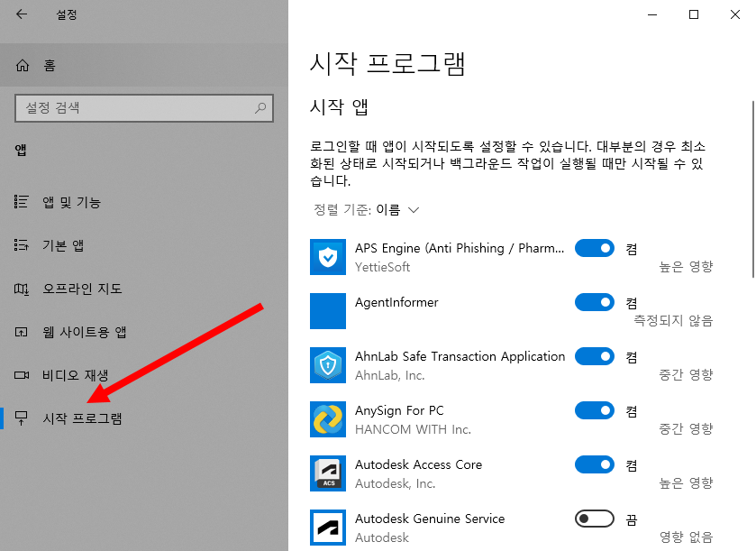The width and height of the screenshot is (756, 551).
Task: Click the back arrow in Settings header
Action: (x=22, y=14)
